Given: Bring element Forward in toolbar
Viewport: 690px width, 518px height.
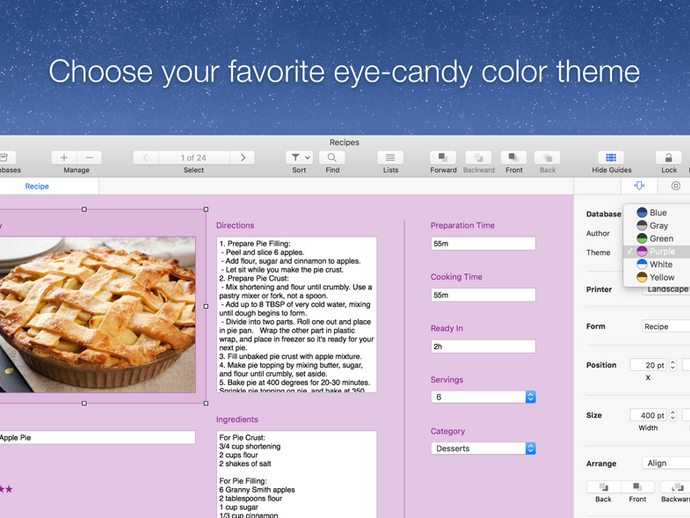Looking at the screenshot, I should click(443, 158).
